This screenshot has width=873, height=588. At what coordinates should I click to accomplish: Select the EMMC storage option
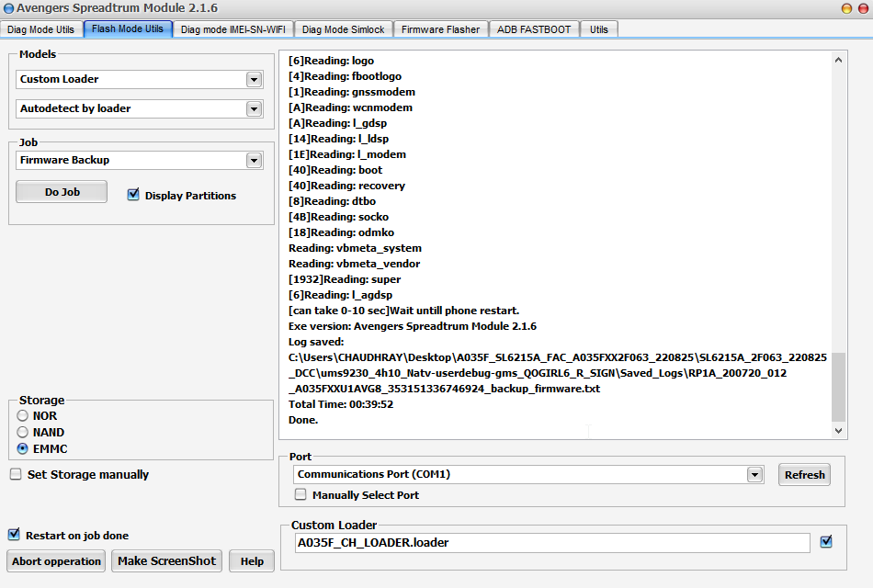tap(22, 448)
